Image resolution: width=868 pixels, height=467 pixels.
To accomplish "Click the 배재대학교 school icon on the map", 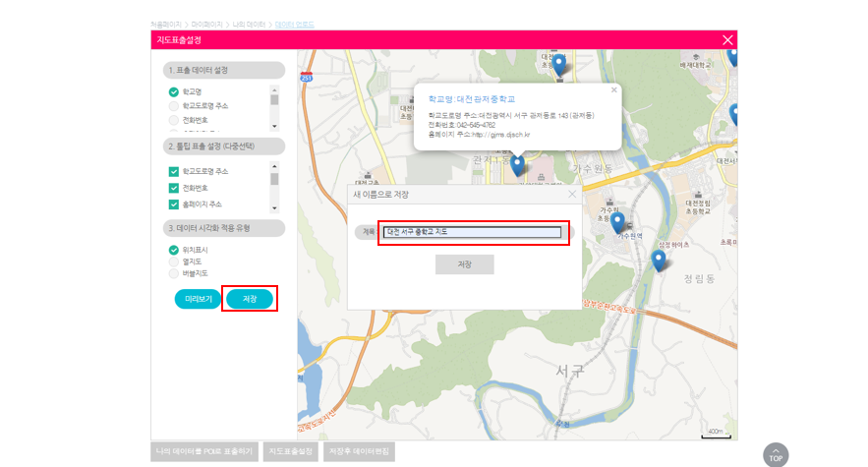I will click(x=696, y=57).
